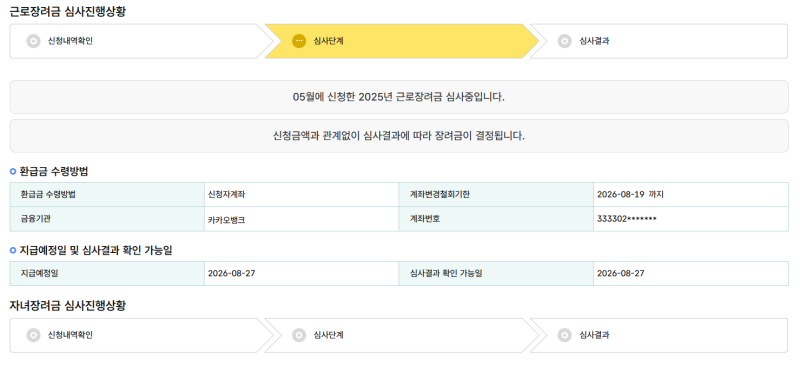Image resolution: width=800 pixels, height=366 pixels.
Task: Select highlighted 근로장려금 심사단계 step label
Action: coord(328,41)
